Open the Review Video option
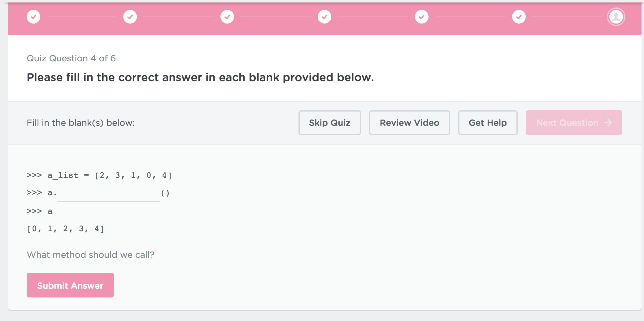The image size is (644, 321). (409, 123)
